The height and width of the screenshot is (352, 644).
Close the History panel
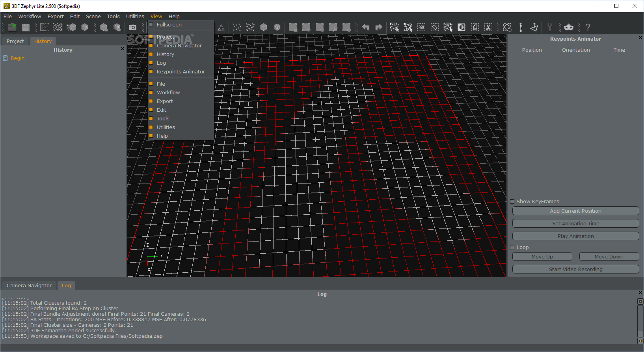[123, 48]
